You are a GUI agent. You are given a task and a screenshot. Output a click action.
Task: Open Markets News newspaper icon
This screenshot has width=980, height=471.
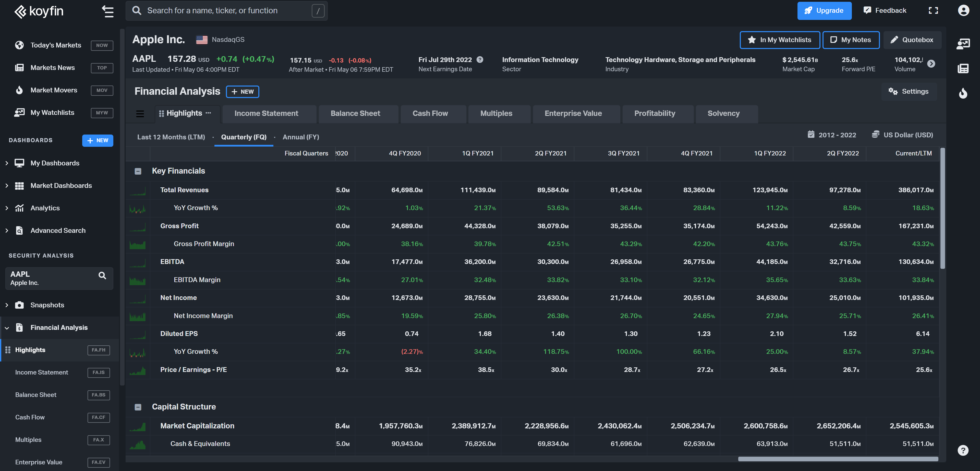(19, 67)
